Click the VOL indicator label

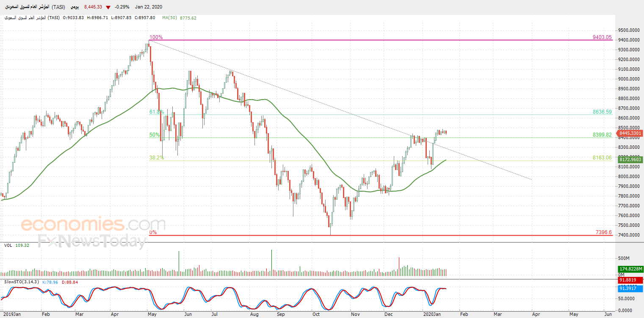click(8, 245)
